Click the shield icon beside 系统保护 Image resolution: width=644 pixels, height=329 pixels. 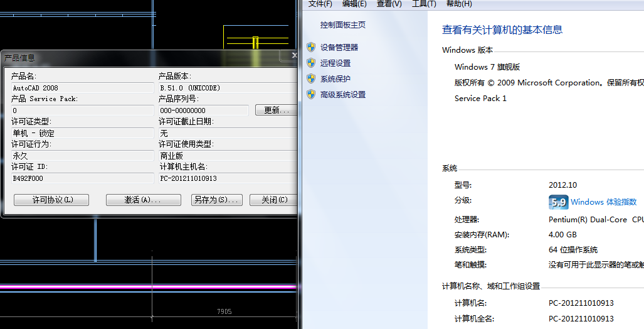(x=311, y=78)
